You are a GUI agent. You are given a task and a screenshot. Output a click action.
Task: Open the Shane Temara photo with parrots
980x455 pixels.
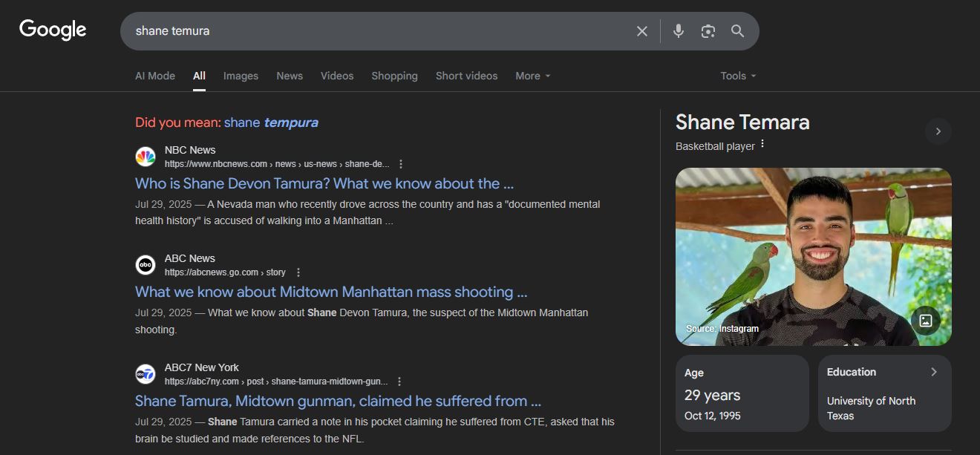tap(814, 257)
